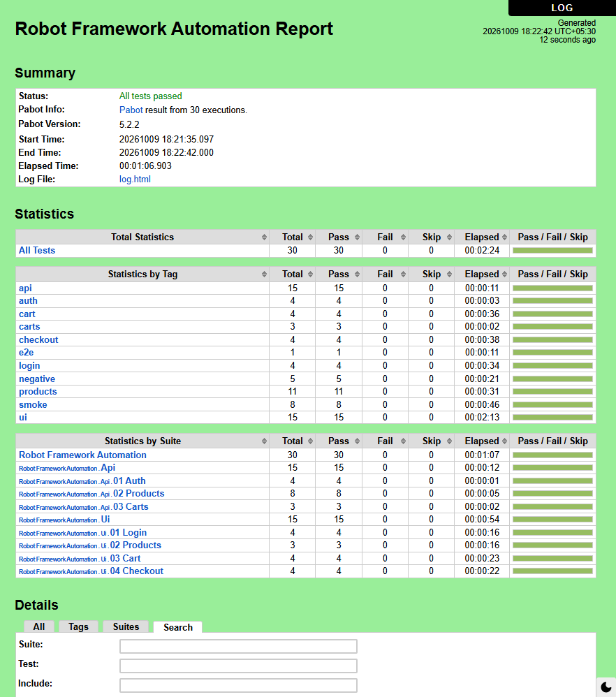The width and height of the screenshot is (616, 697).
Task: Sort Total Statistics by Fail column arrow
Action: point(403,237)
